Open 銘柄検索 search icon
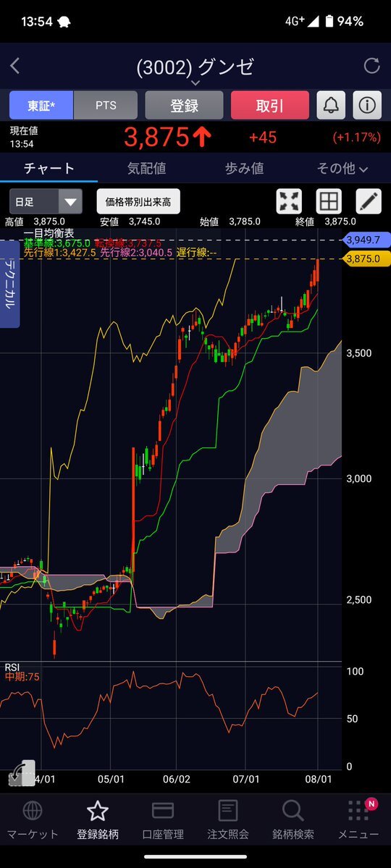The image size is (391, 868). 293,811
